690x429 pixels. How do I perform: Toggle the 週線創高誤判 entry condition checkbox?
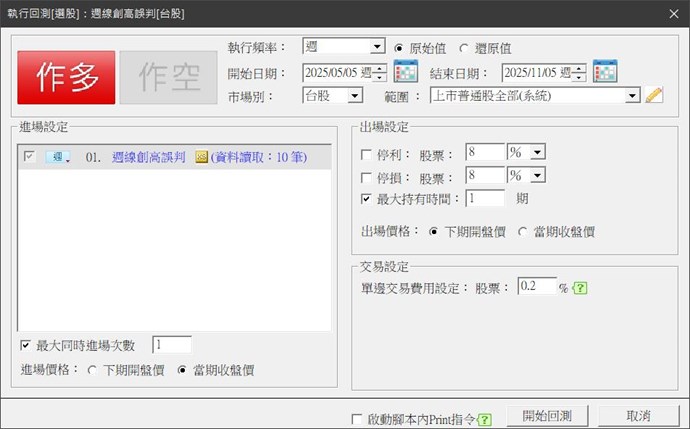(29, 157)
